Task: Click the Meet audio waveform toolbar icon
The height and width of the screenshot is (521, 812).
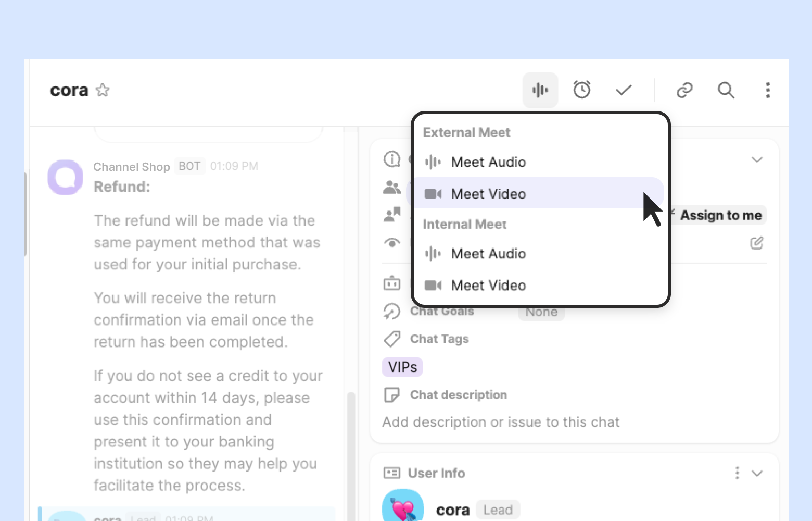Action: [x=540, y=90]
